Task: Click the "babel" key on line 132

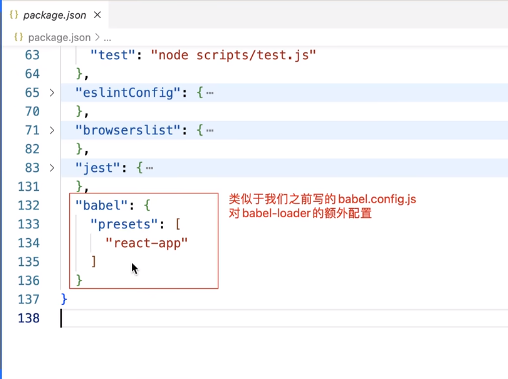Action: [x=101, y=205]
